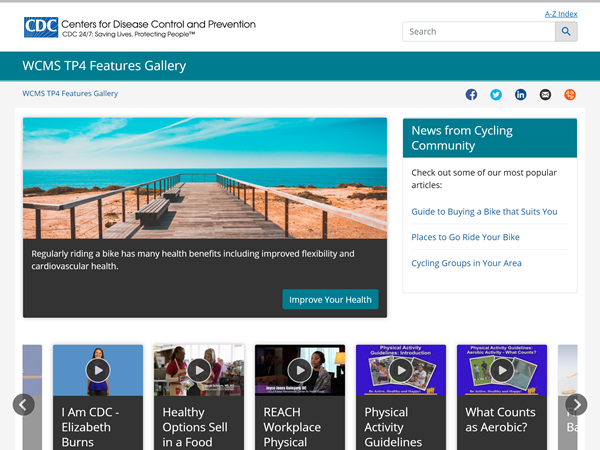Click the hero caption about riding a bike
The height and width of the screenshot is (450, 600).
(x=193, y=260)
